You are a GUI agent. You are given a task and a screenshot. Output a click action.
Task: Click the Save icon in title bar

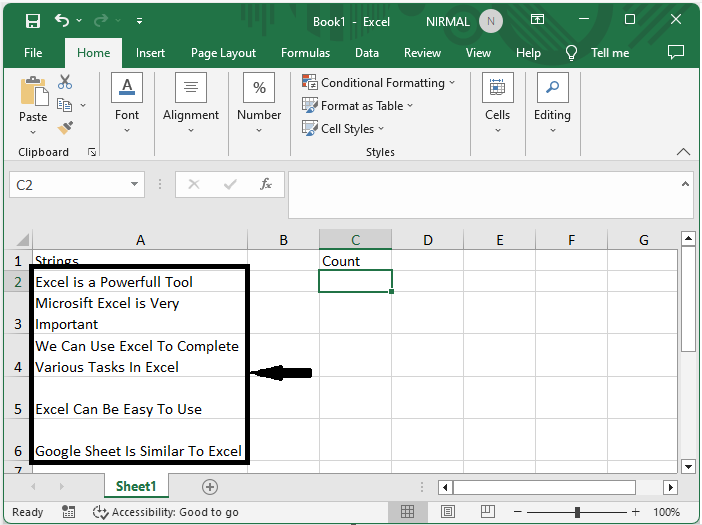(x=33, y=21)
